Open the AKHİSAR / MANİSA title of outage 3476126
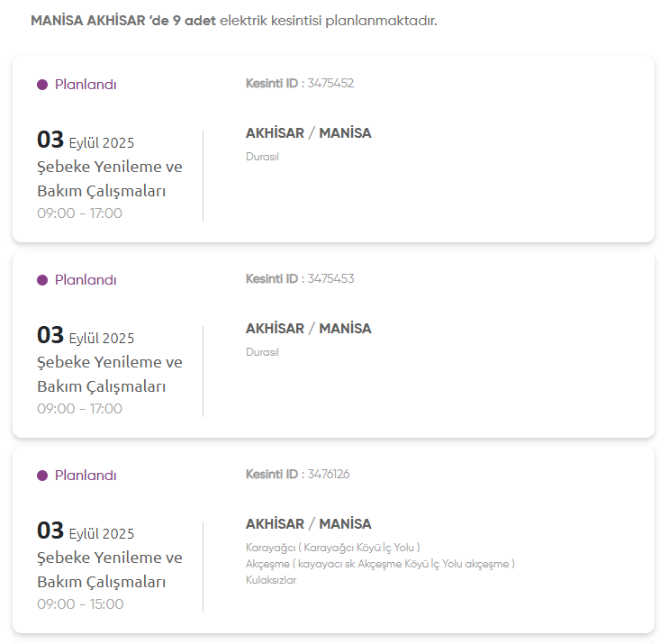 308,524
